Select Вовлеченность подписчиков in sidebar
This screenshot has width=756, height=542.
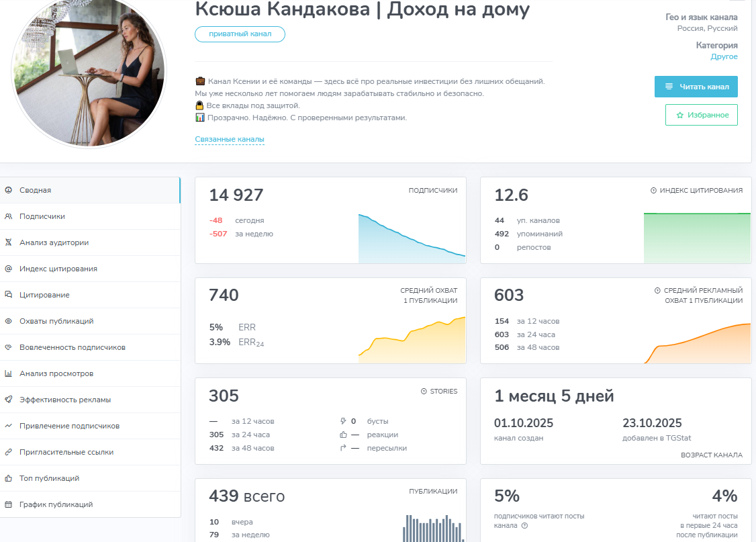tap(72, 347)
